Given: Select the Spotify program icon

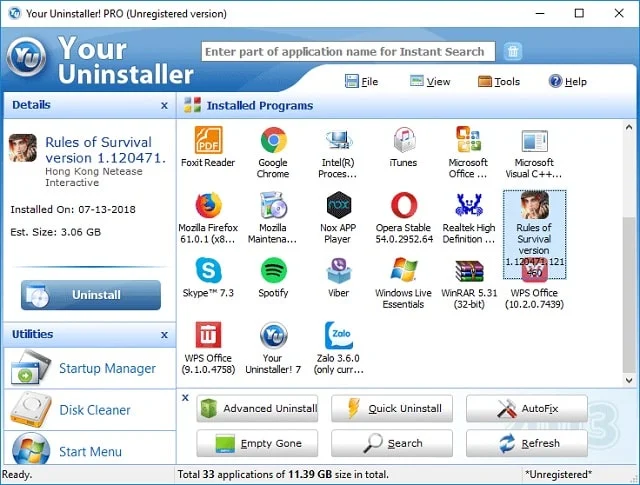Looking at the screenshot, I should (x=273, y=270).
